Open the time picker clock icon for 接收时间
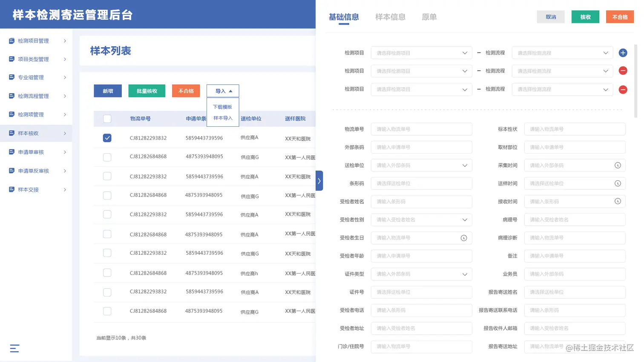Viewport: 644px width, 362px height. [618, 201]
